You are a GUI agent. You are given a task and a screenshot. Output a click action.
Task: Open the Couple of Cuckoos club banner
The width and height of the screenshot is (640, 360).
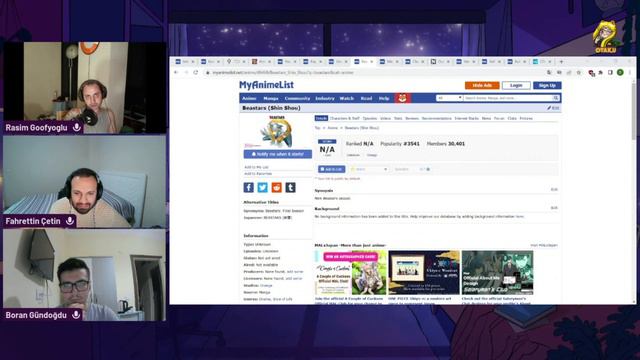coord(350,273)
